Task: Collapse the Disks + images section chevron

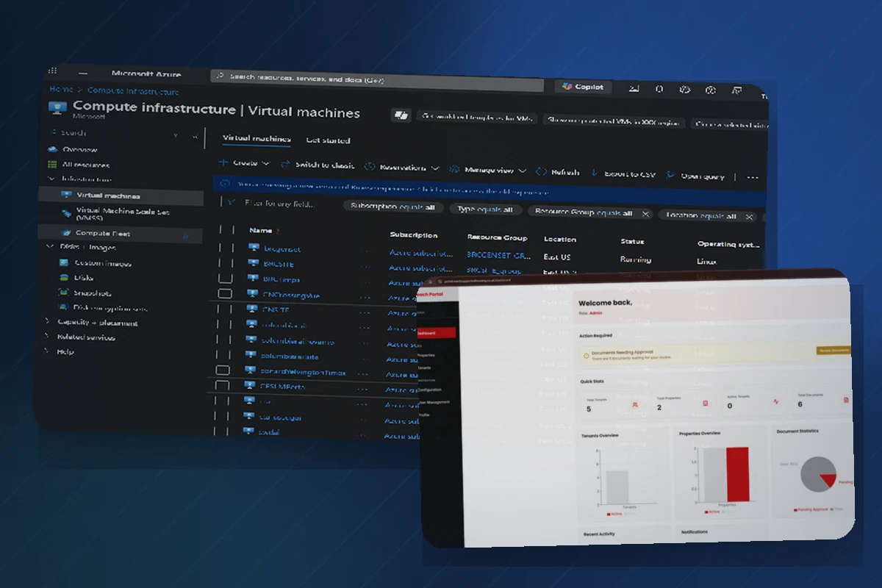Action: 50,247
